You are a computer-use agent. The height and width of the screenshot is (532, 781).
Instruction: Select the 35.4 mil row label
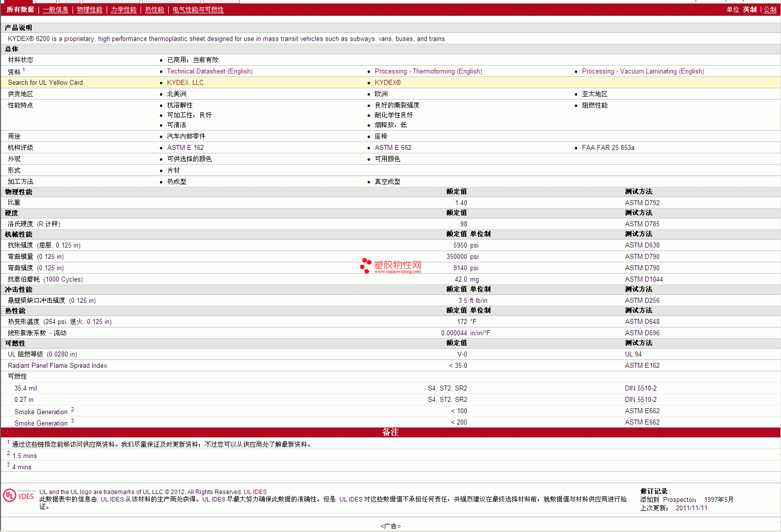[26, 389]
